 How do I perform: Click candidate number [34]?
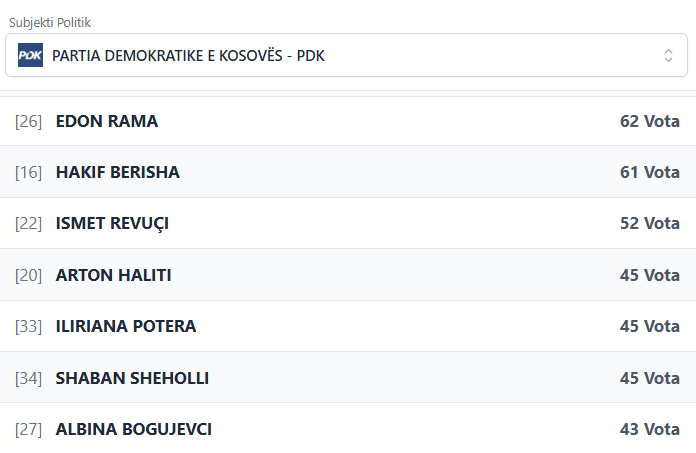pyautogui.click(x=29, y=378)
